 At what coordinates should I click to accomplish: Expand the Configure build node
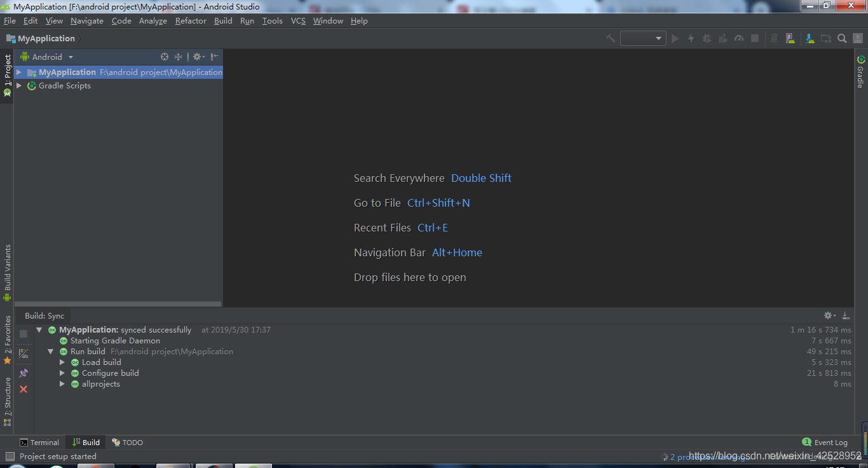point(62,373)
